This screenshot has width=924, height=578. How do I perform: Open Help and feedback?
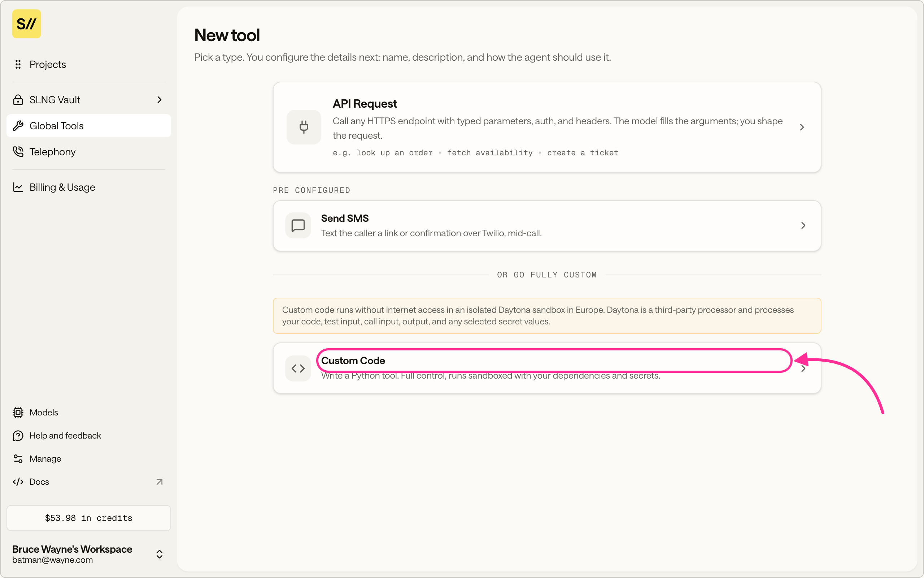point(88,435)
